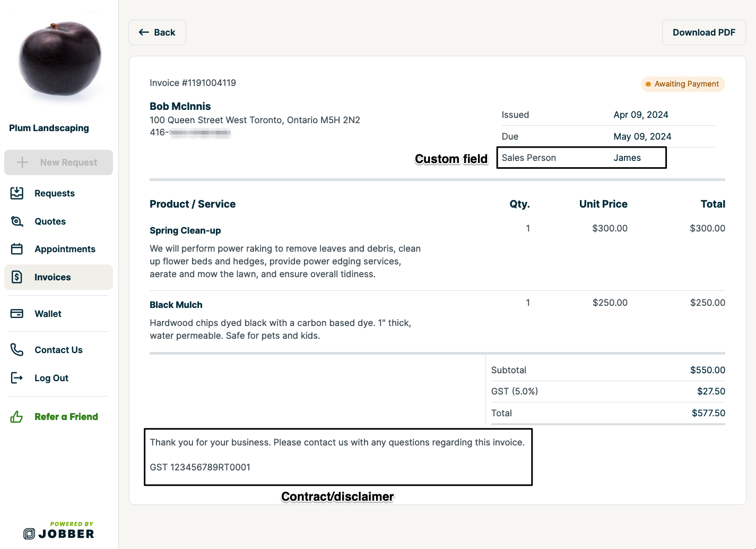756x549 pixels.
Task: Click the Quotes magnifier icon
Action: [x=17, y=221]
